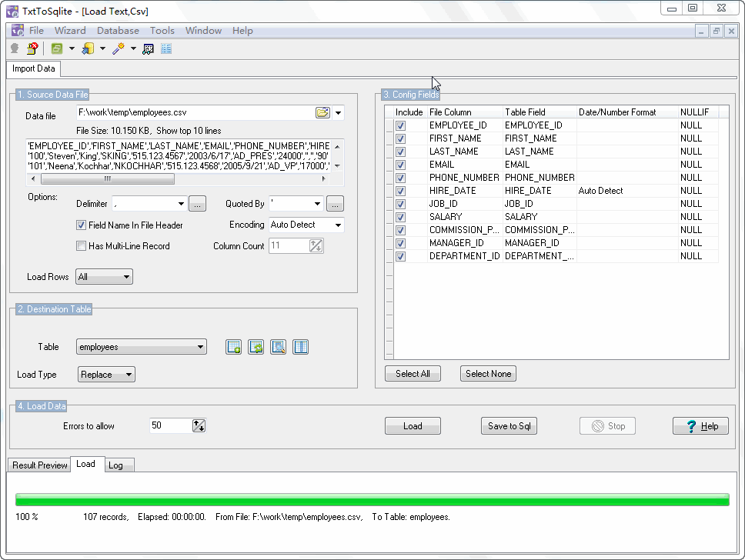
Task: Click the horizontal scrollbar thumb in file preview
Action: point(108,179)
